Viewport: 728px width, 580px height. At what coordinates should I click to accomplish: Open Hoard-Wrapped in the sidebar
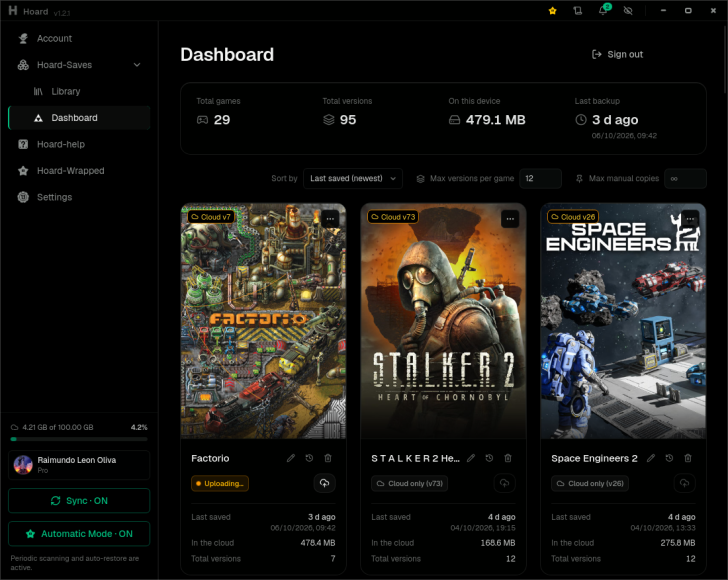tap(79, 171)
